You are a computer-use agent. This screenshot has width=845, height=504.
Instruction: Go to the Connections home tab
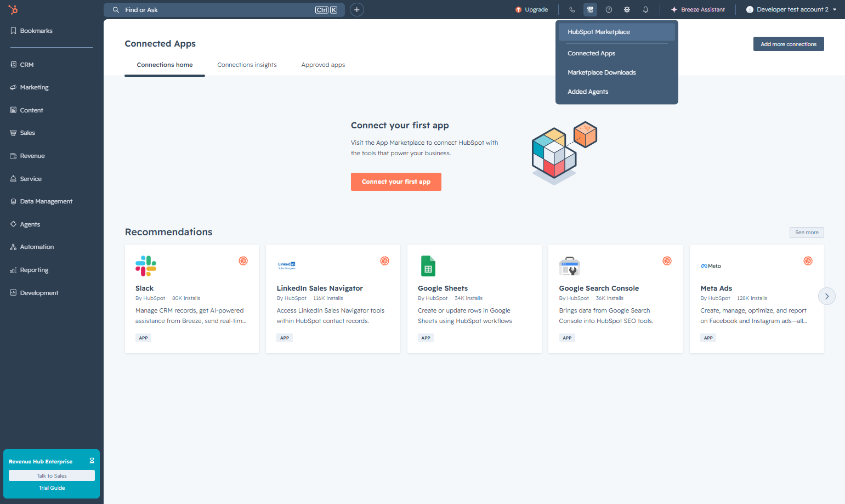click(x=165, y=65)
